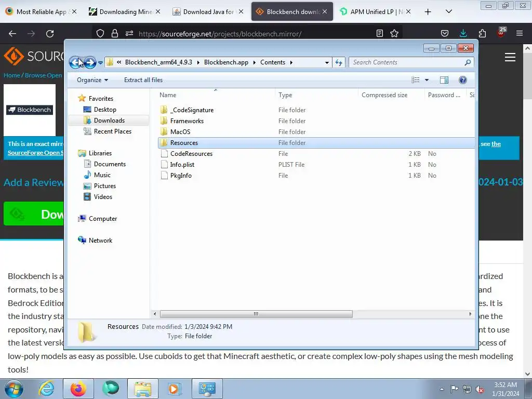The width and height of the screenshot is (532, 399).
Task: Open view options dropdown arrow
Action: coord(427,80)
